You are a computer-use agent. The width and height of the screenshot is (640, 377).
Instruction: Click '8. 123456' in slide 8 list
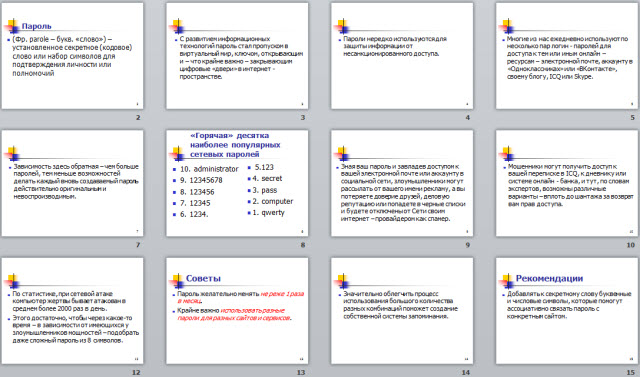pos(197,192)
